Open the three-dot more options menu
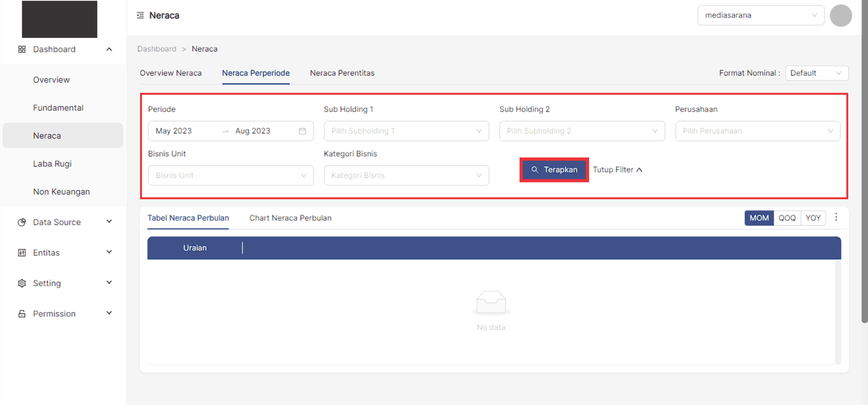868x405 pixels. [x=836, y=217]
